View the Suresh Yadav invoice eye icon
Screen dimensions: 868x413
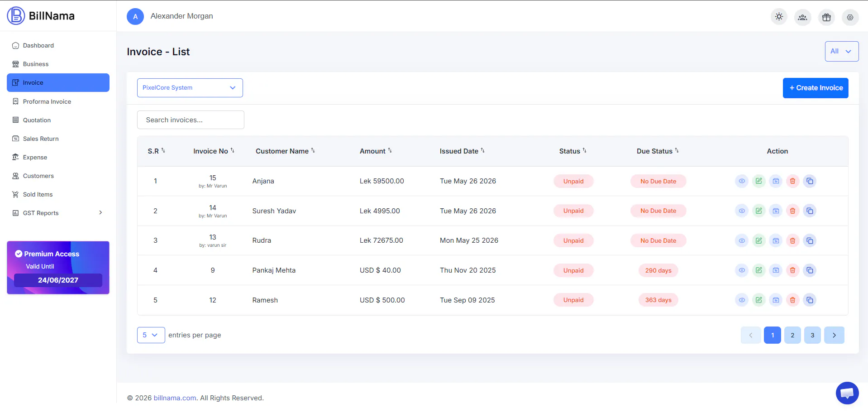click(742, 211)
